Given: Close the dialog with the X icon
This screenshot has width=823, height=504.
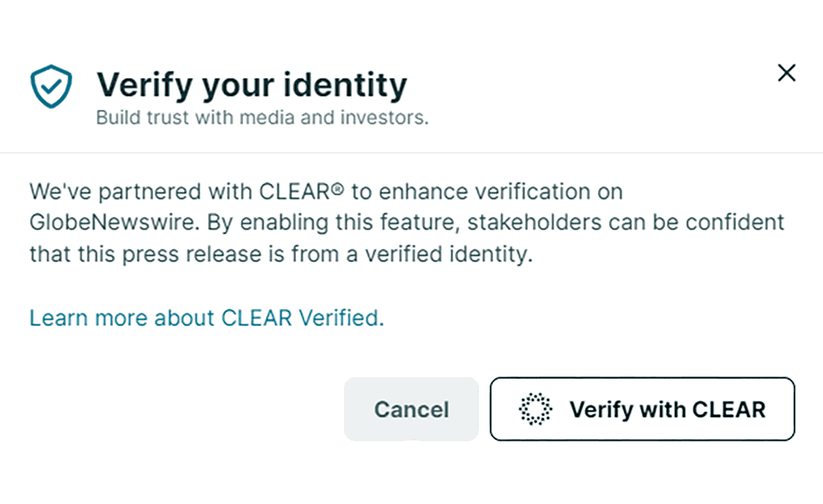Looking at the screenshot, I should [x=786, y=73].
